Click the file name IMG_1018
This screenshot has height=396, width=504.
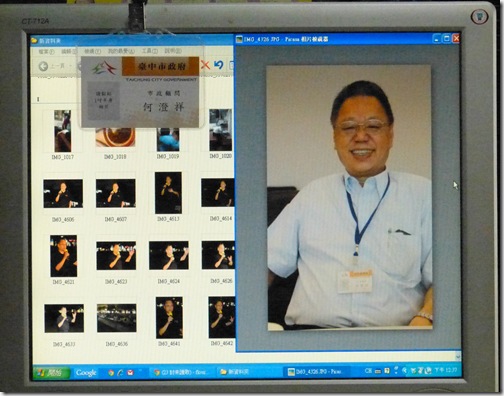pyautogui.click(x=115, y=157)
